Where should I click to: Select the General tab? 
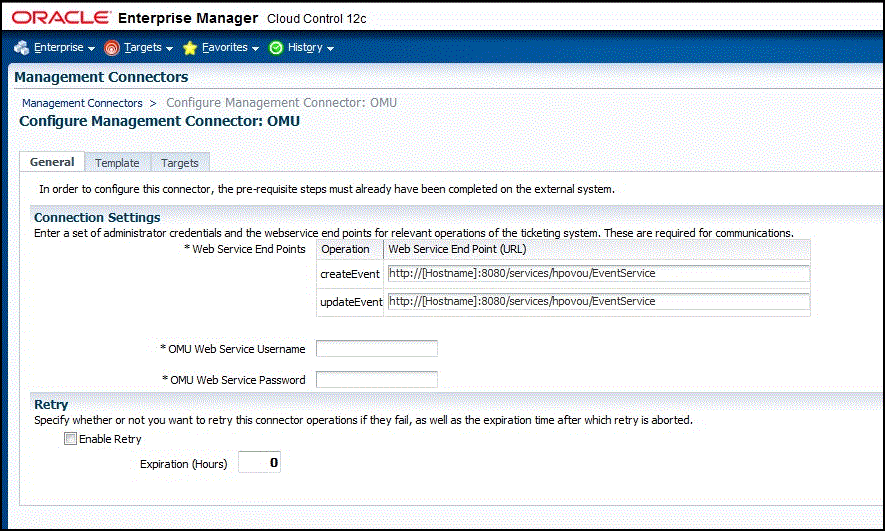[x=52, y=162]
